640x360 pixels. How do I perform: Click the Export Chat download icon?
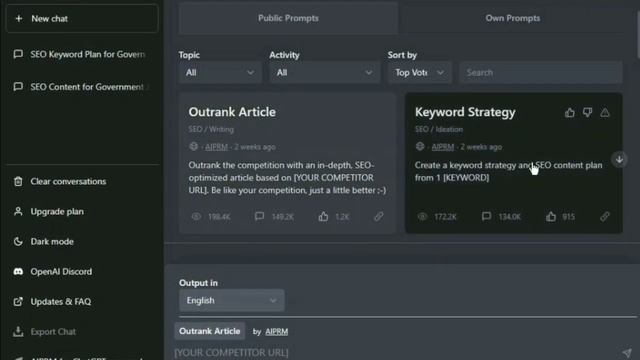point(18,331)
